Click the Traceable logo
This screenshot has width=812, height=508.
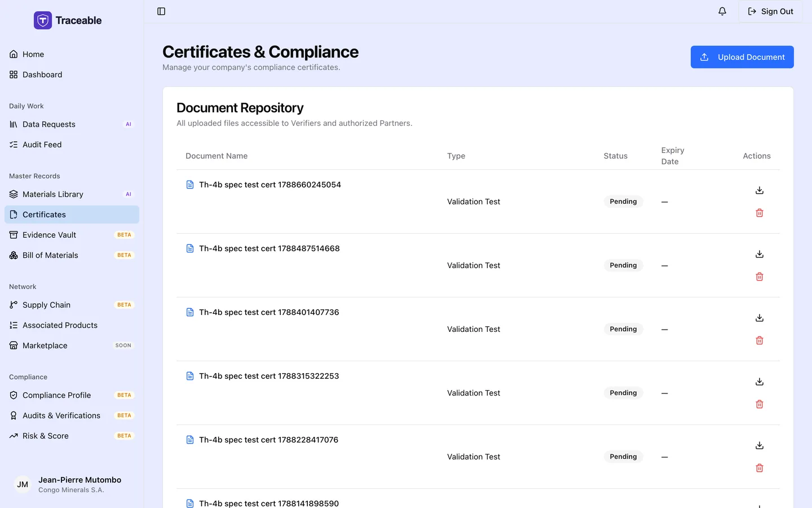(68, 20)
